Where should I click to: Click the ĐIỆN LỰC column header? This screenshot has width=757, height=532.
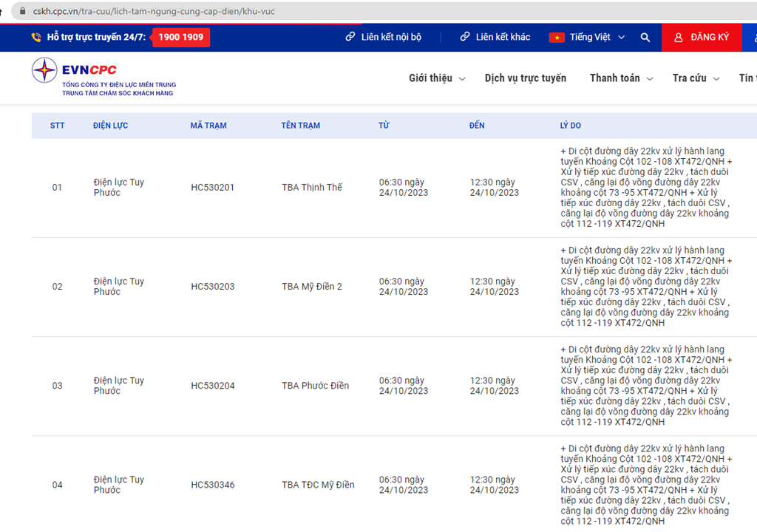click(x=111, y=126)
